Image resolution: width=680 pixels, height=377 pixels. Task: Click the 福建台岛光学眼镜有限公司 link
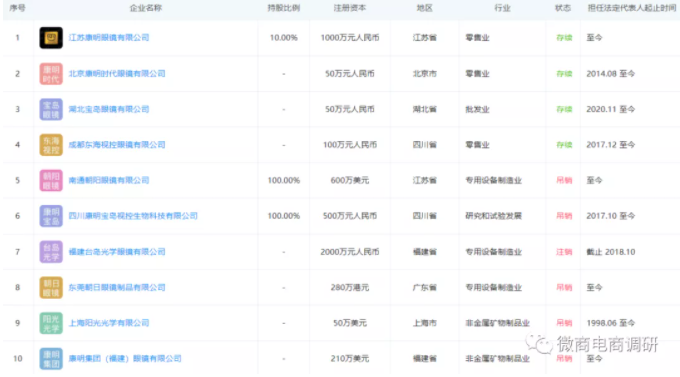coord(117,252)
